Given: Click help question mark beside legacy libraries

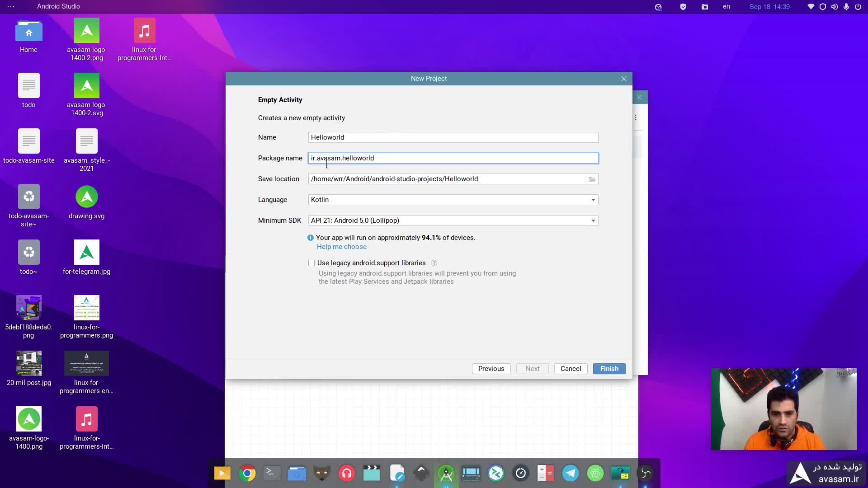Looking at the screenshot, I should 434,263.
